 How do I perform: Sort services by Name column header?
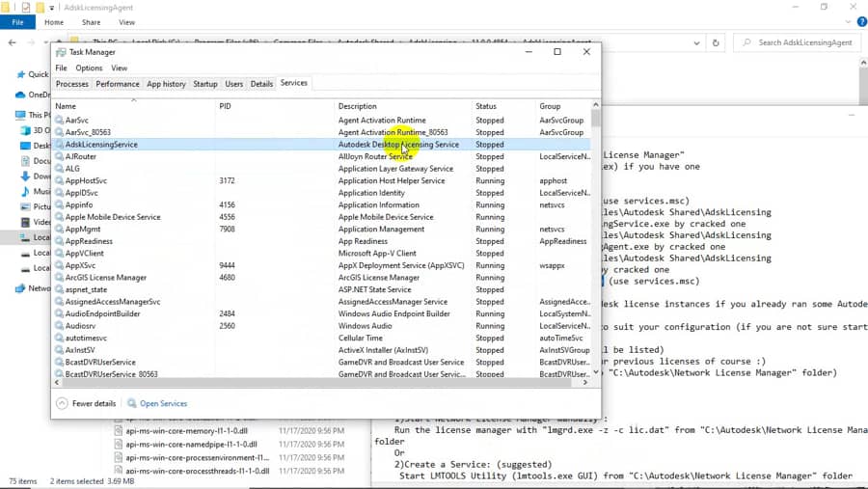tap(133, 106)
